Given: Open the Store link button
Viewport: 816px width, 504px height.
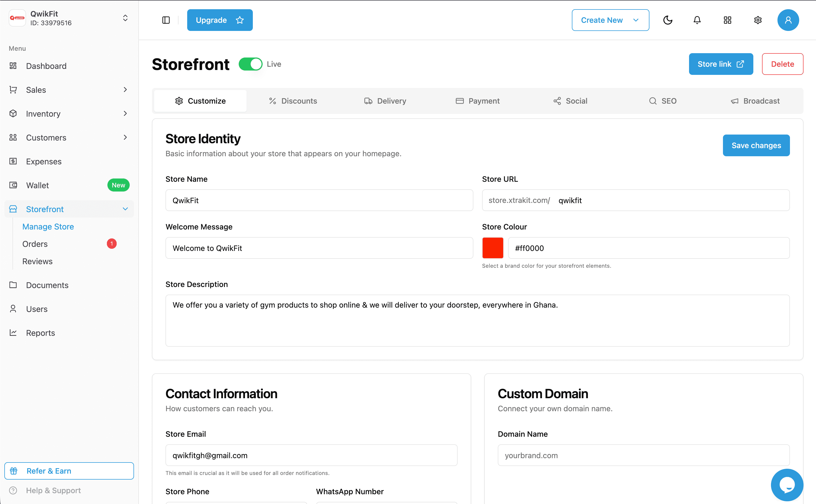Looking at the screenshot, I should (x=721, y=64).
